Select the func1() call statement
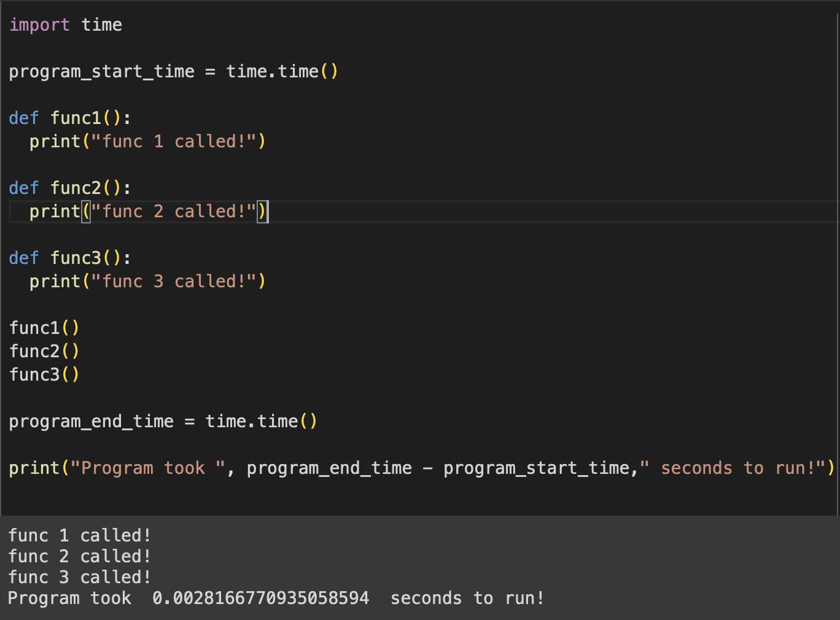This screenshot has height=620, width=840. (44, 328)
